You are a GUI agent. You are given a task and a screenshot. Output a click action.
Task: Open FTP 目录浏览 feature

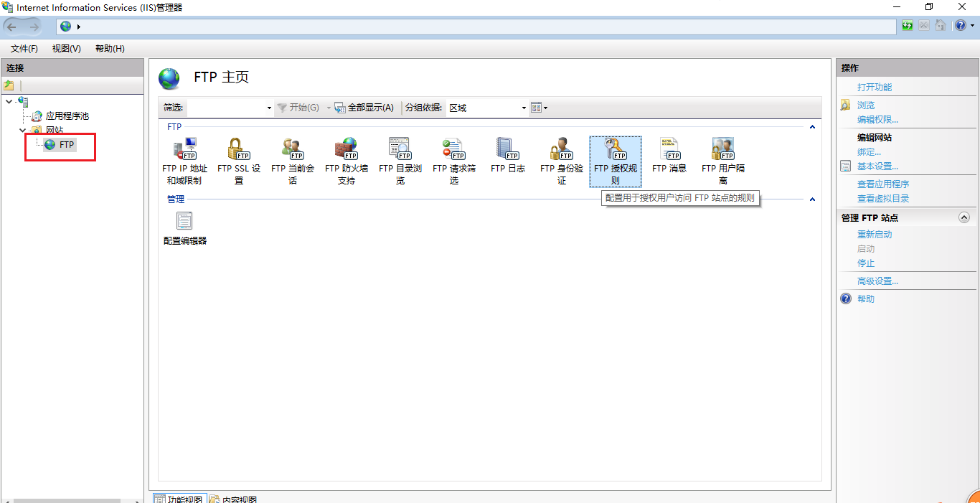click(400, 161)
